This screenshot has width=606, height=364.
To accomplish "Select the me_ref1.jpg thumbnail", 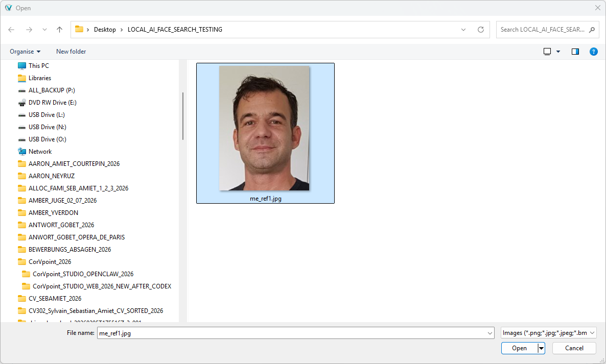I will [265, 133].
